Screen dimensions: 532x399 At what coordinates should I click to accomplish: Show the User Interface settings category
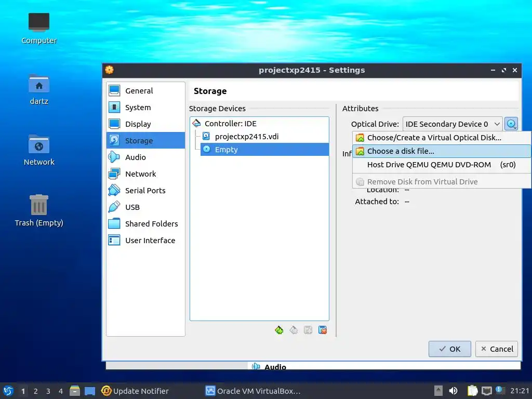pos(145,240)
